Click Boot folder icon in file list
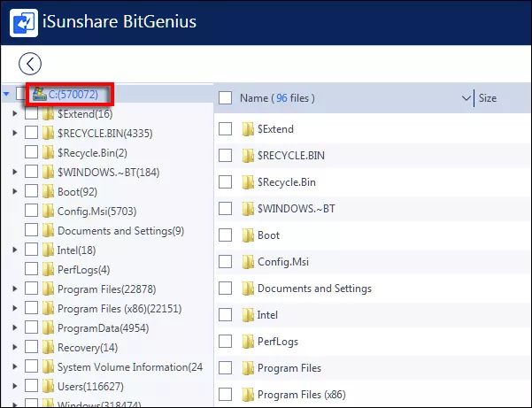The width and height of the screenshot is (532, 408). 248,235
